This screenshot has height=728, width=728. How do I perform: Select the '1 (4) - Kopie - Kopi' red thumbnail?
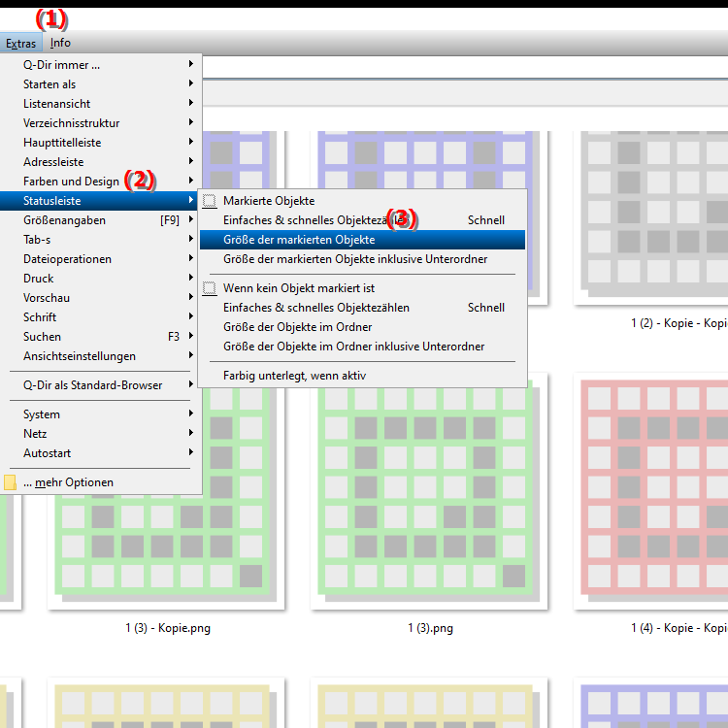click(651, 491)
